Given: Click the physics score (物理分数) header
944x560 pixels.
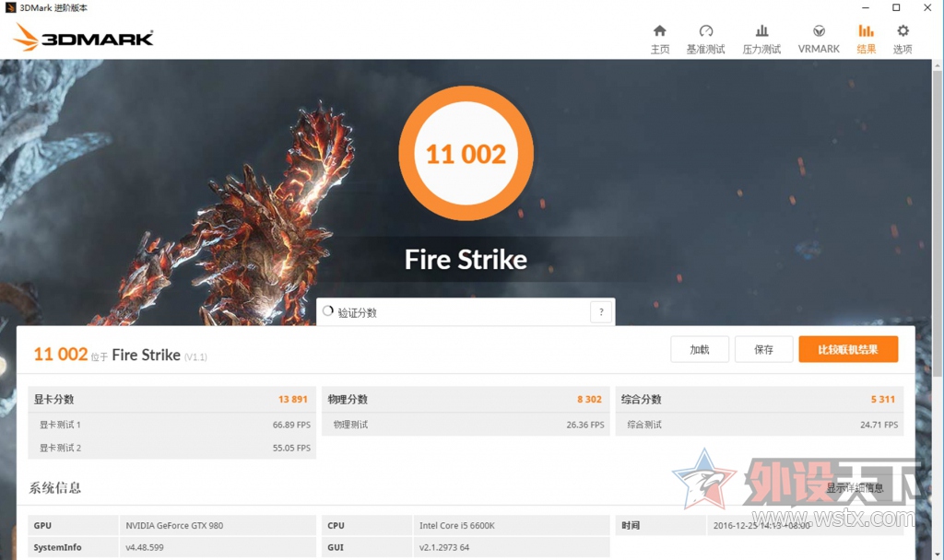Looking at the screenshot, I should pyautogui.click(x=348, y=400).
